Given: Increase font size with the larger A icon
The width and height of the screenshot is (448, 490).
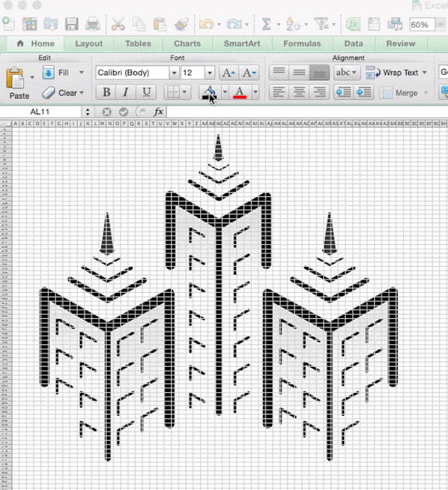Looking at the screenshot, I should [228, 73].
